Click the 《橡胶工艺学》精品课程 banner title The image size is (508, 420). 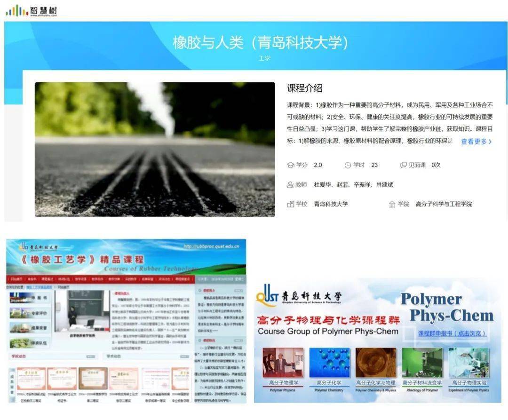click(x=82, y=260)
